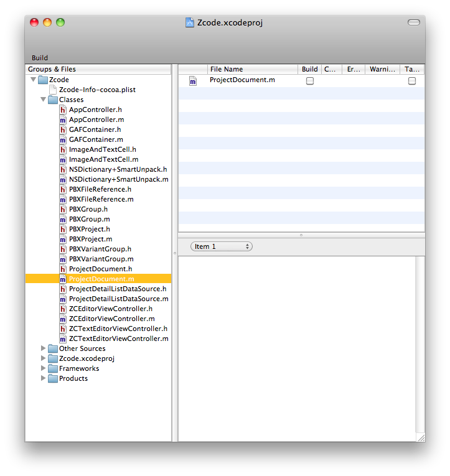The width and height of the screenshot is (450, 476).
Task: Collapse the Classes group
Action: tap(44, 100)
